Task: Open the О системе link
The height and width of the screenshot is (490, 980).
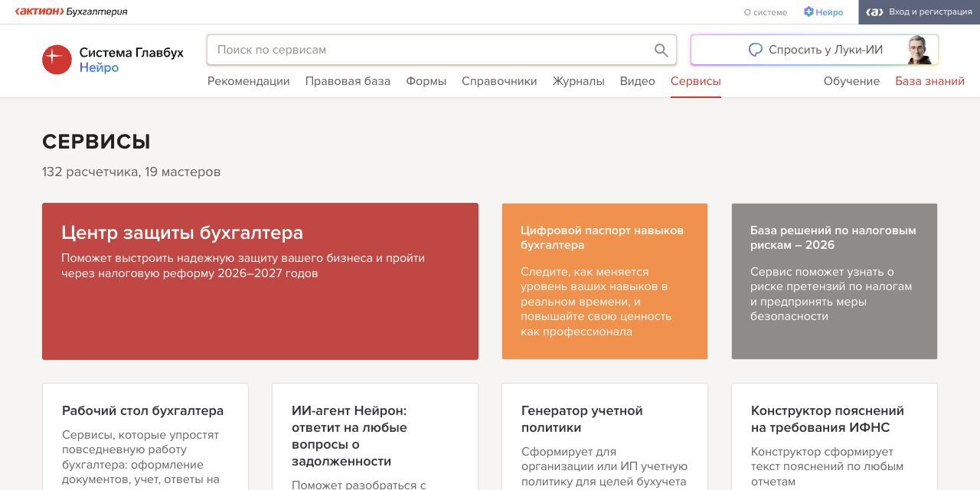Action: [x=766, y=12]
